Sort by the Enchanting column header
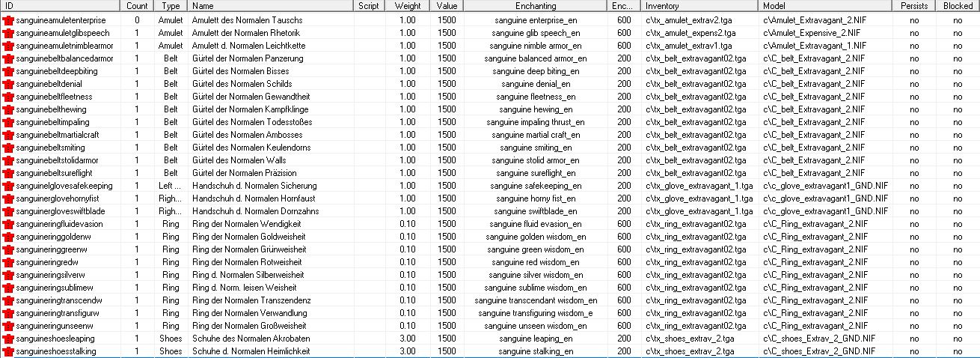Screen dimensions: 980x358 point(536,6)
